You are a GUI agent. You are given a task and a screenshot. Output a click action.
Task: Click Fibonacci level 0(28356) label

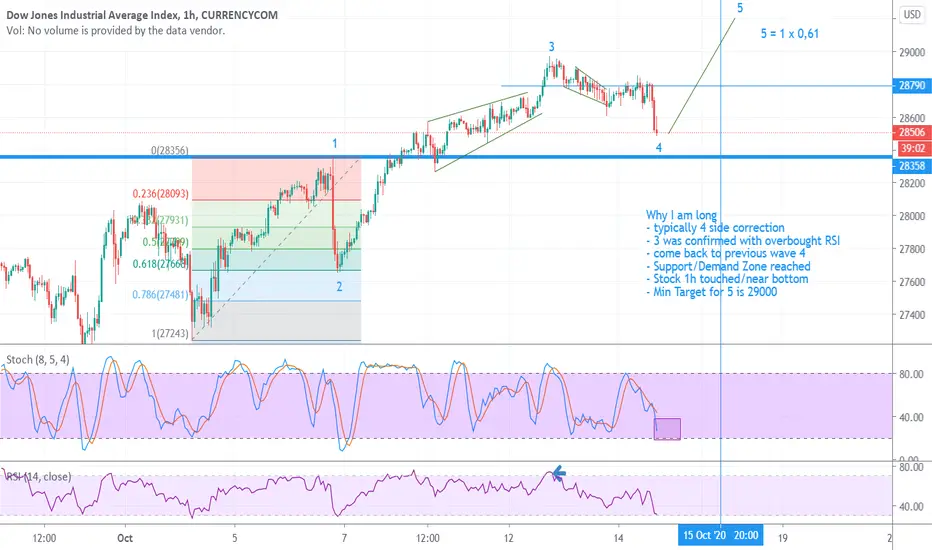pyautogui.click(x=169, y=150)
